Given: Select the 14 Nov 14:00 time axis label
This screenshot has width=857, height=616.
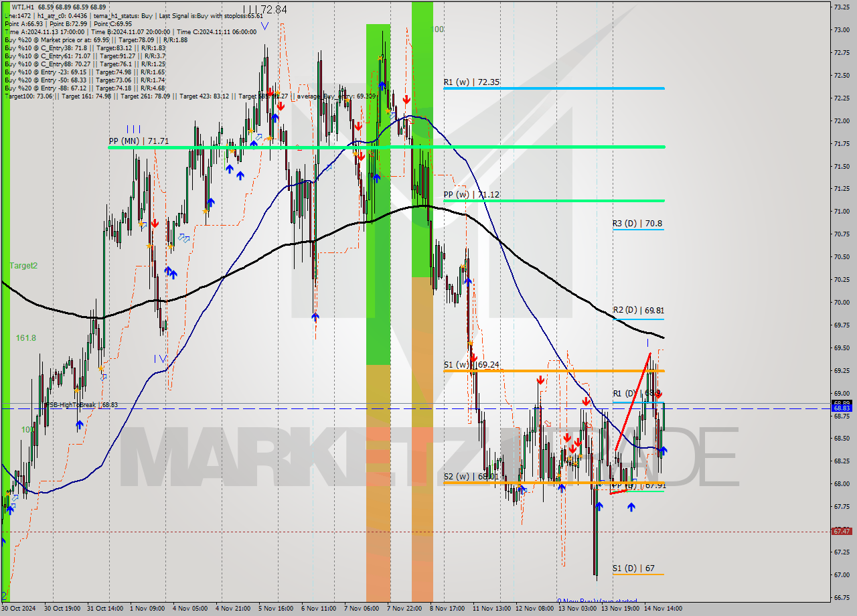Looking at the screenshot, I should pyautogui.click(x=663, y=608).
